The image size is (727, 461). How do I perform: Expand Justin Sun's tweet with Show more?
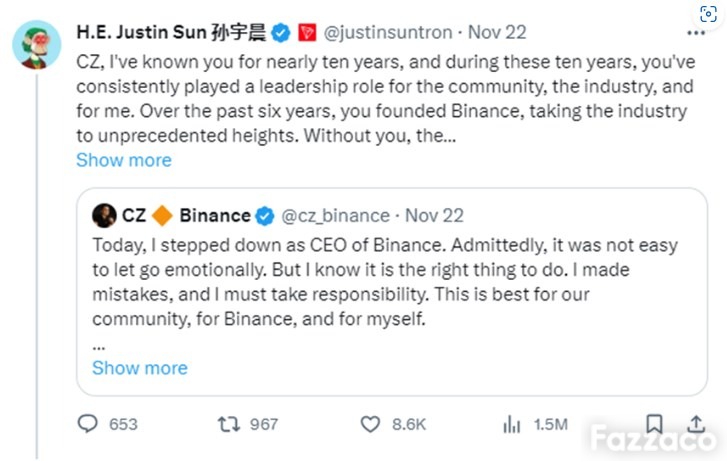(124, 160)
